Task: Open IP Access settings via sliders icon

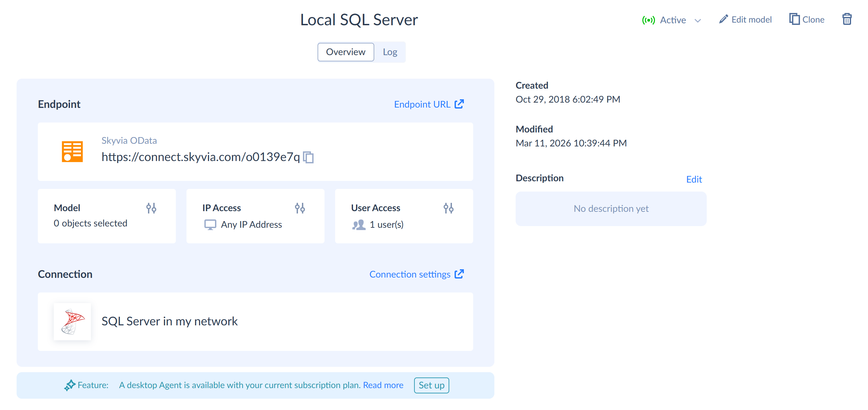Action: 300,208
